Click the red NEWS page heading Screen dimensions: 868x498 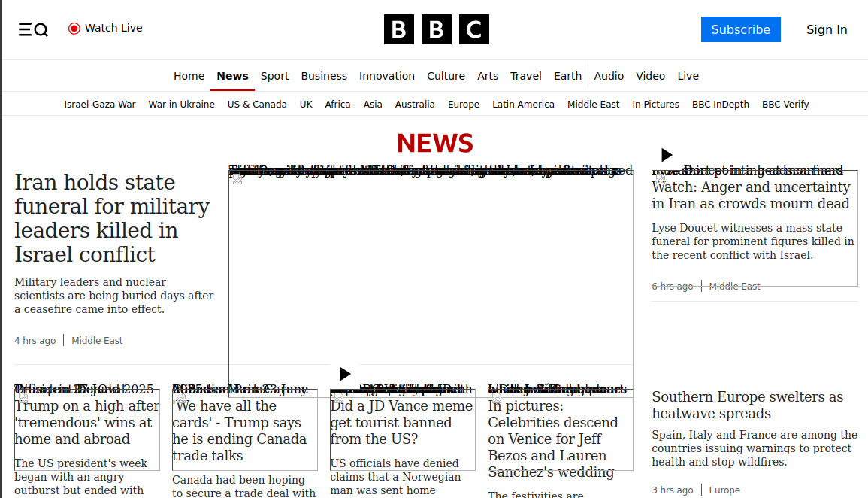pos(435,143)
